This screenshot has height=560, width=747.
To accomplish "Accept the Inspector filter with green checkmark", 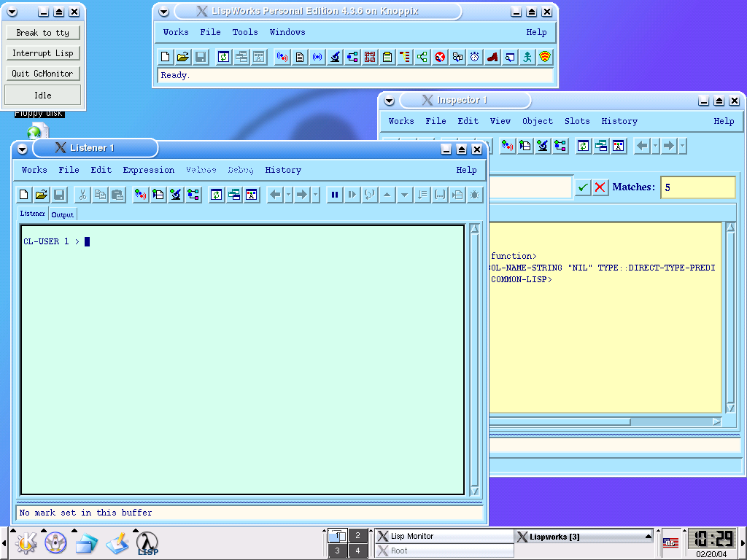I will point(582,187).
